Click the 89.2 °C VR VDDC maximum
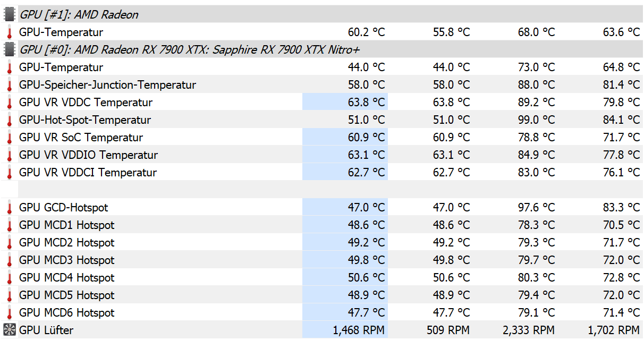Image resolution: width=644 pixels, height=340 pixels. [x=536, y=103]
